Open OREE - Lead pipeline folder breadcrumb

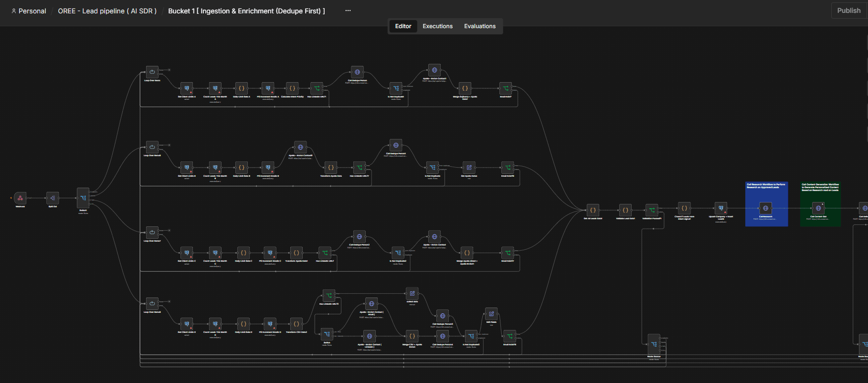[107, 11]
